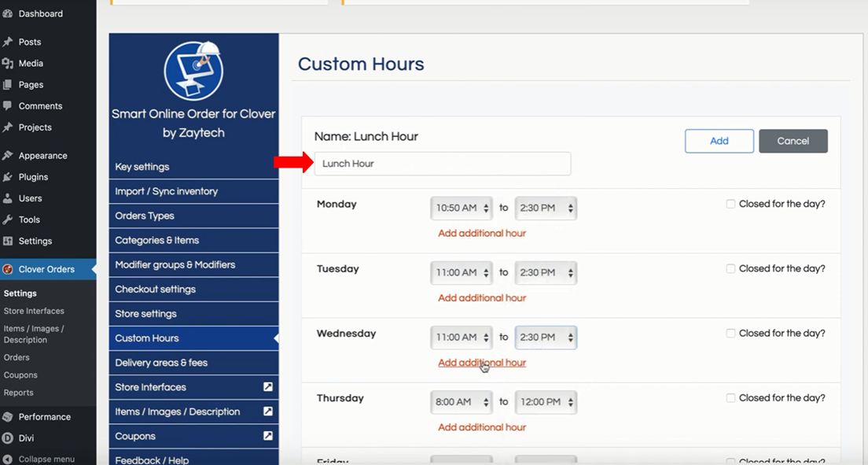
Task: Click the Lunch Hour name input field
Action: tap(443, 164)
